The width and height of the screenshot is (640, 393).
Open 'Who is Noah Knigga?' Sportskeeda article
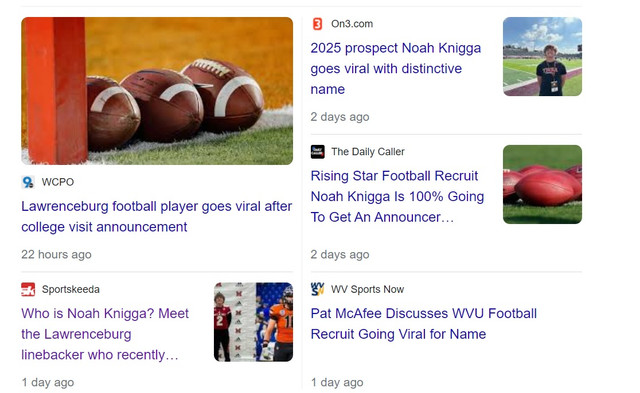pos(105,334)
